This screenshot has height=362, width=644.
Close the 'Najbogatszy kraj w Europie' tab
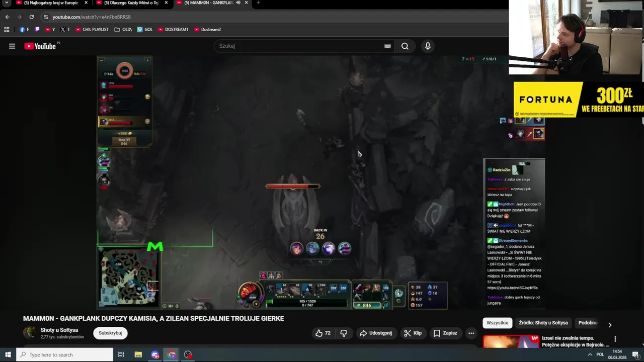pyautogui.click(x=86, y=3)
